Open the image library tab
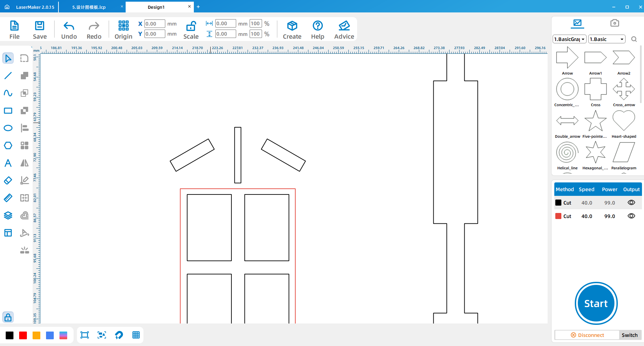 (577, 23)
